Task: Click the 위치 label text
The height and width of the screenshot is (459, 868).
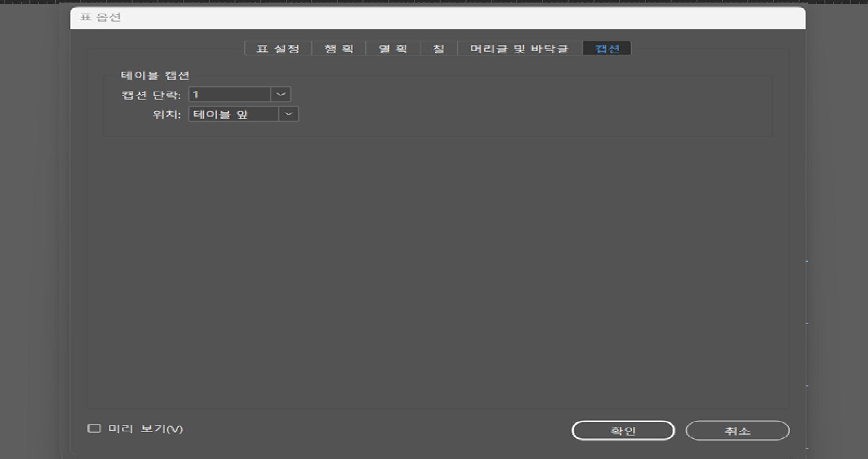Action: 167,114
